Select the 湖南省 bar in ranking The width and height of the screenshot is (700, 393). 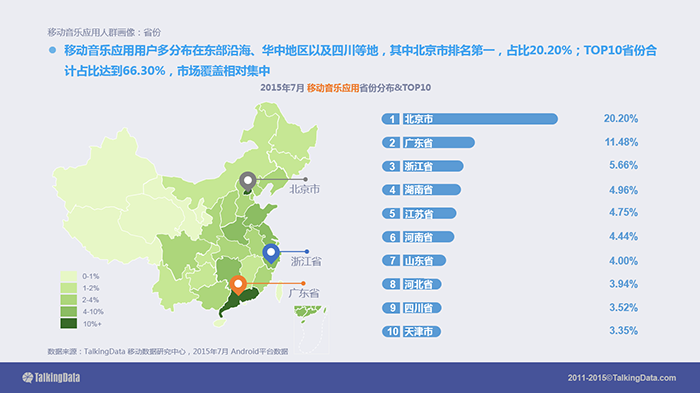tap(431, 190)
